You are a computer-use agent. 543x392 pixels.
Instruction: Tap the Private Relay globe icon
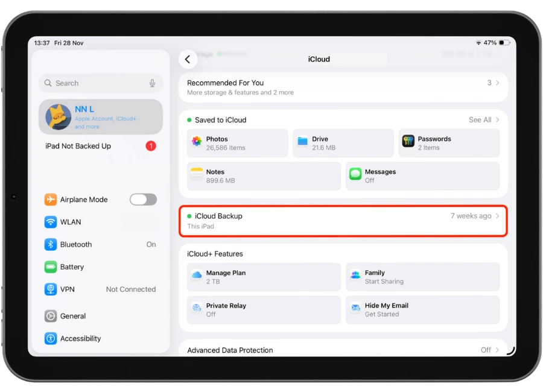[197, 309]
